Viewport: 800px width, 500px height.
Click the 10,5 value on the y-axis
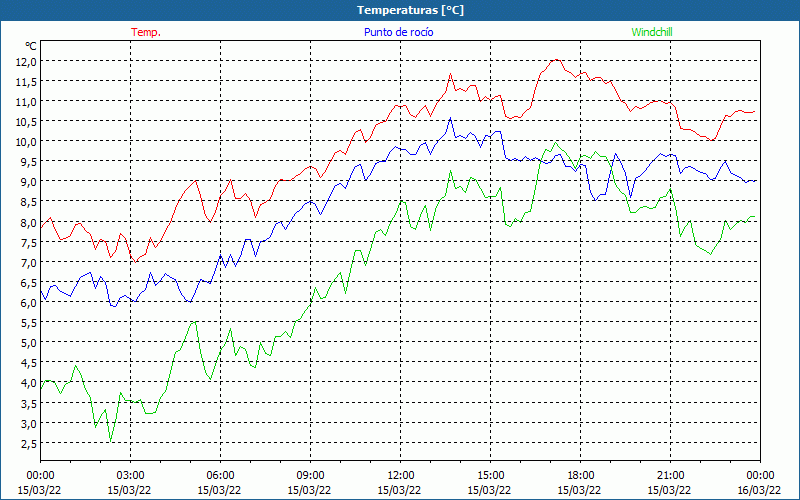coord(27,121)
